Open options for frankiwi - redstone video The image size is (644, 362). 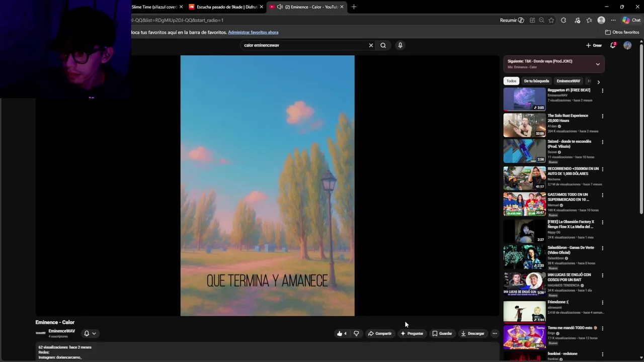[602, 354]
